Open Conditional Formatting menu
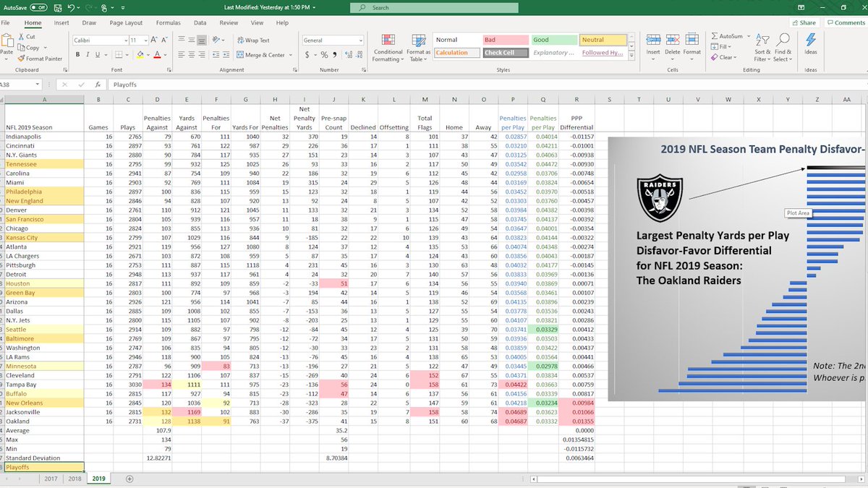 click(x=388, y=48)
